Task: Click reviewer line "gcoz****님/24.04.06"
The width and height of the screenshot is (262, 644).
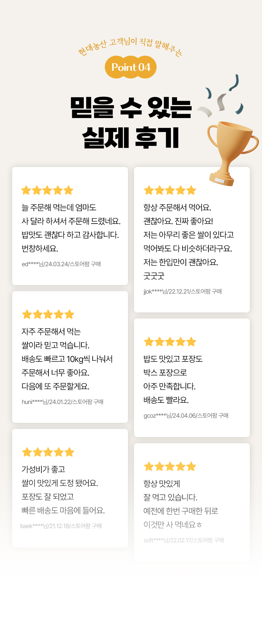Action: [x=186, y=416]
